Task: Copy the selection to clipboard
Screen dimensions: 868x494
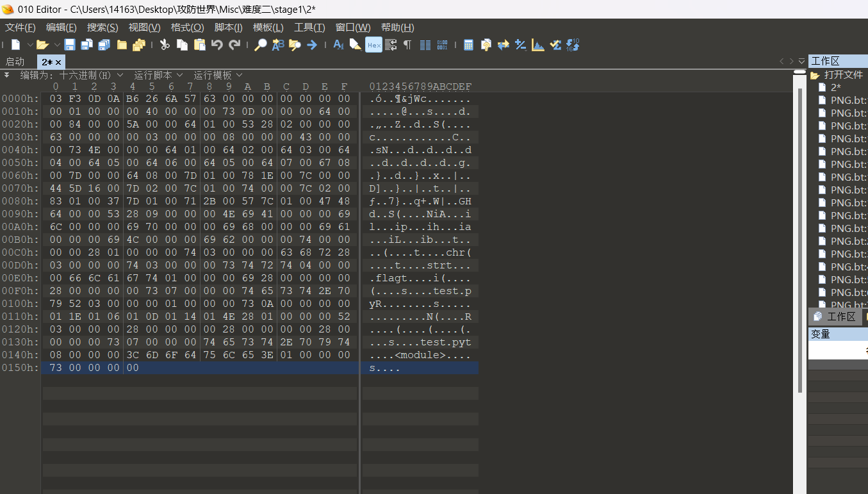Action: click(181, 44)
